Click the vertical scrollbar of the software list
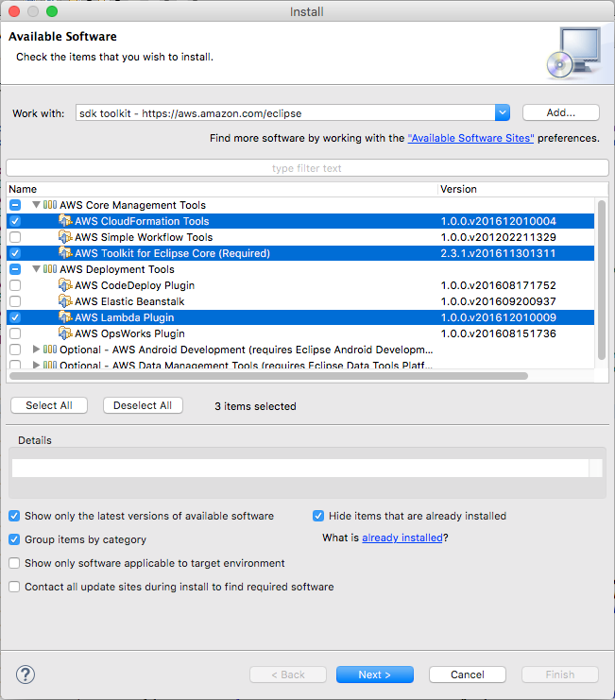 (602, 280)
